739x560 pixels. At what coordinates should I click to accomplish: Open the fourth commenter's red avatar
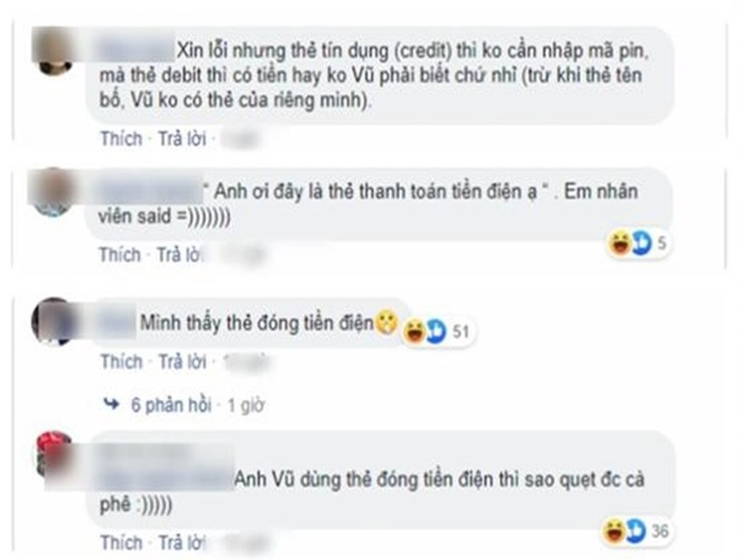point(53,454)
